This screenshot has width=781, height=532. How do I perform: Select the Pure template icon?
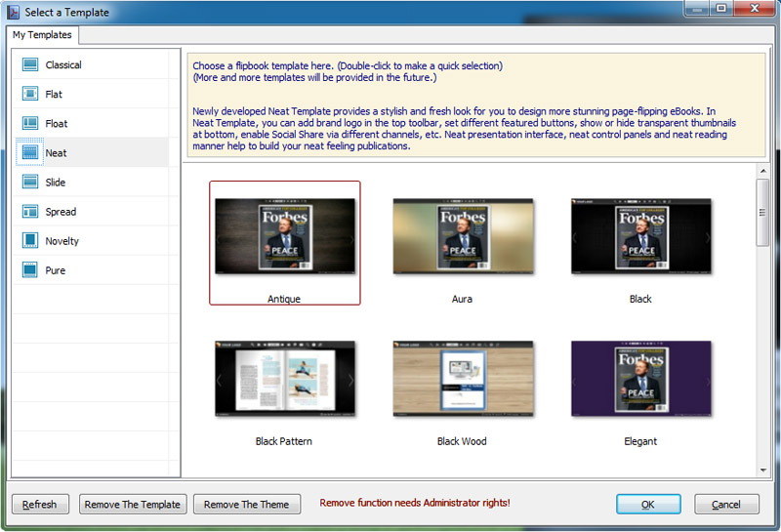(x=29, y=269)
